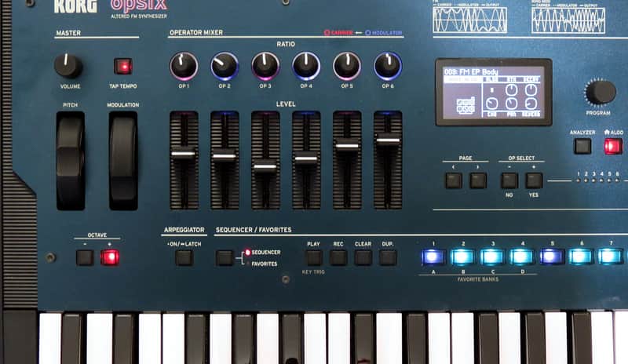Screen dimensions: 628x364
Task: Click the OP 3 ratio knob
Action: pyautogui.click(x=265, y=66)
